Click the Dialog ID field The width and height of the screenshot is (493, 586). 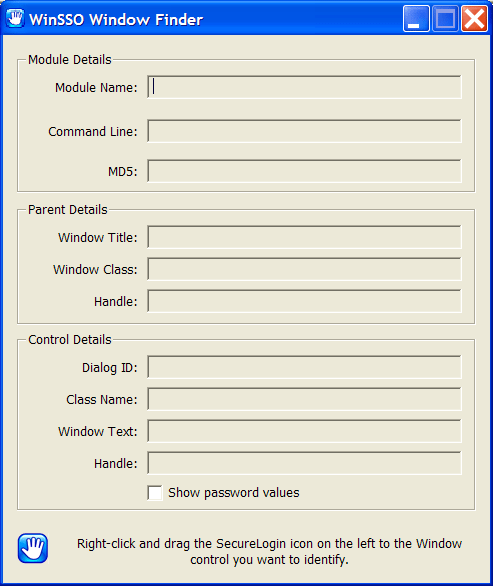click(x=304, y=367)
